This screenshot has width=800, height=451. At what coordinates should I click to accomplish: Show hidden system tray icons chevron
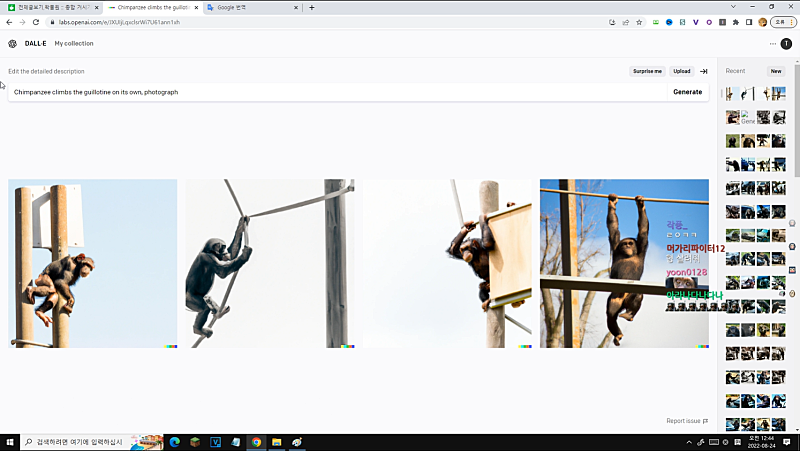point(689,442)
